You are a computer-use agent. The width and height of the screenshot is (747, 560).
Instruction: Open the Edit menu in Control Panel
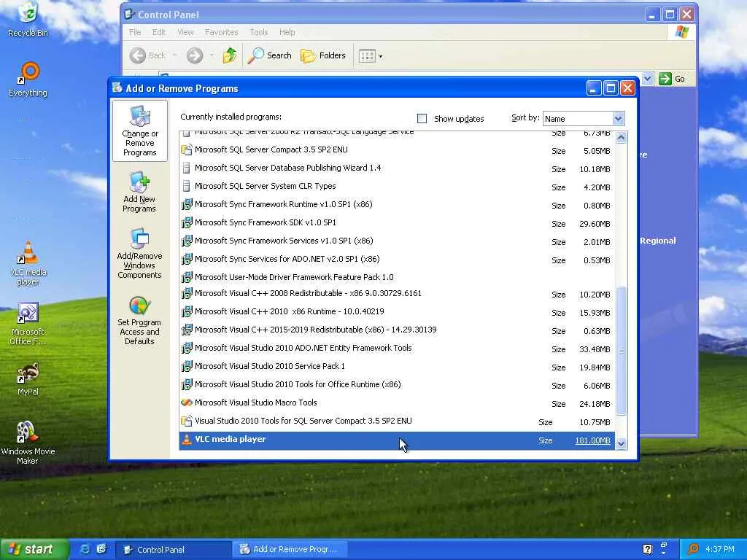pos(158,32)
